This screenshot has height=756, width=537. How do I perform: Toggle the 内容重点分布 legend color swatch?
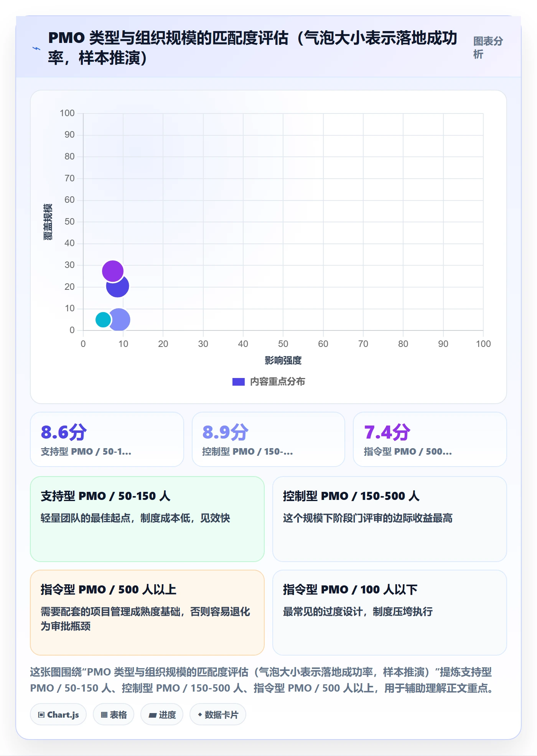click(239, 382)
